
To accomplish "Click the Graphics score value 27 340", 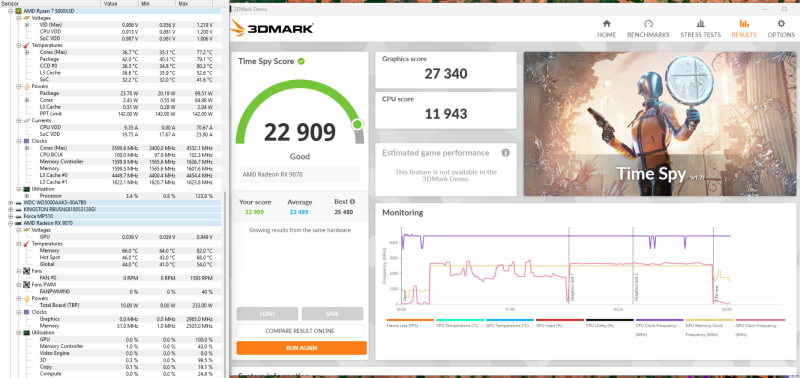I will [446, 74].
